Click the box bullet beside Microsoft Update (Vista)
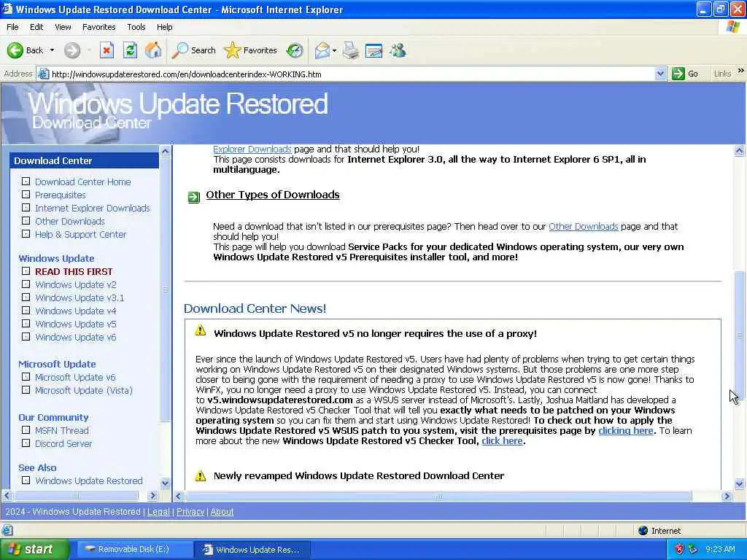 click(x=26, y=389)
